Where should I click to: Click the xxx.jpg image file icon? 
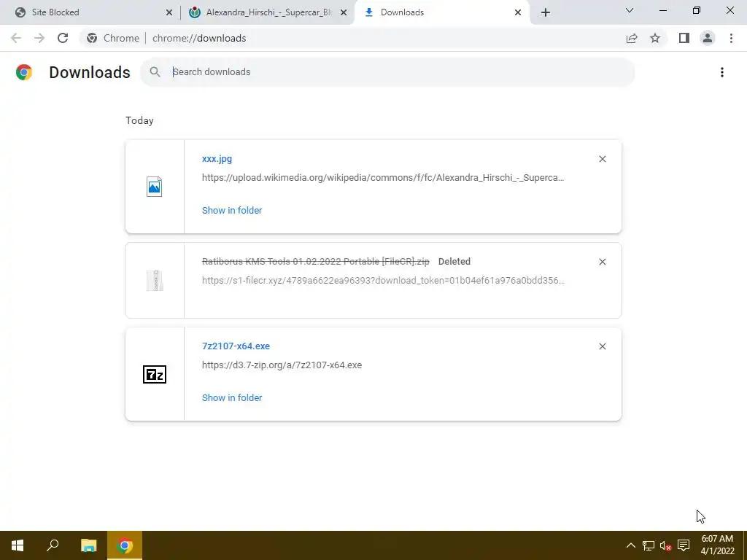coord(155,187)
